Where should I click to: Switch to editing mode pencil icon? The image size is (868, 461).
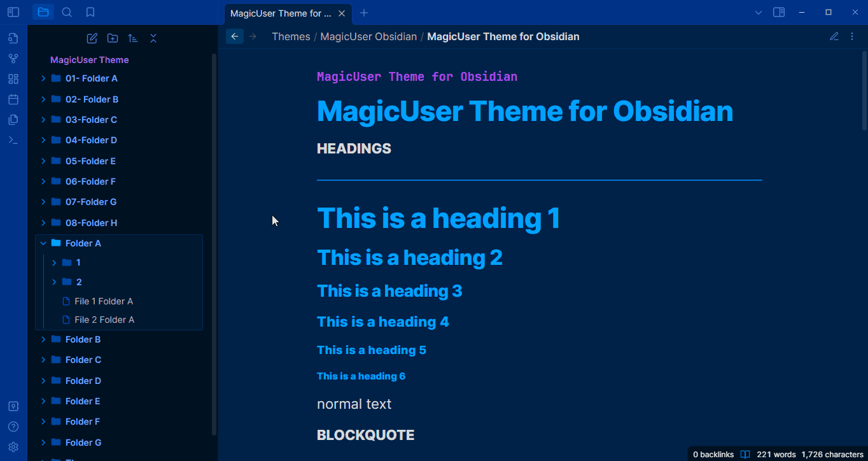(x=834, y=36)
